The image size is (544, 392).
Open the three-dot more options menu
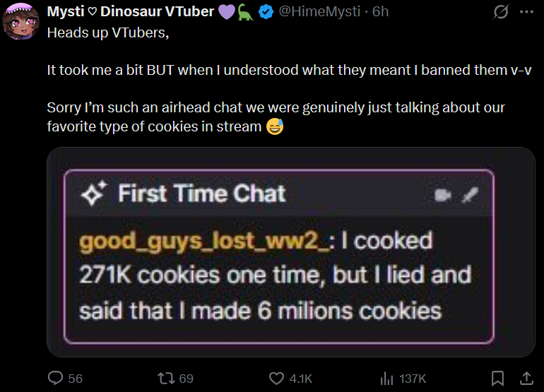tap(526, 13)
